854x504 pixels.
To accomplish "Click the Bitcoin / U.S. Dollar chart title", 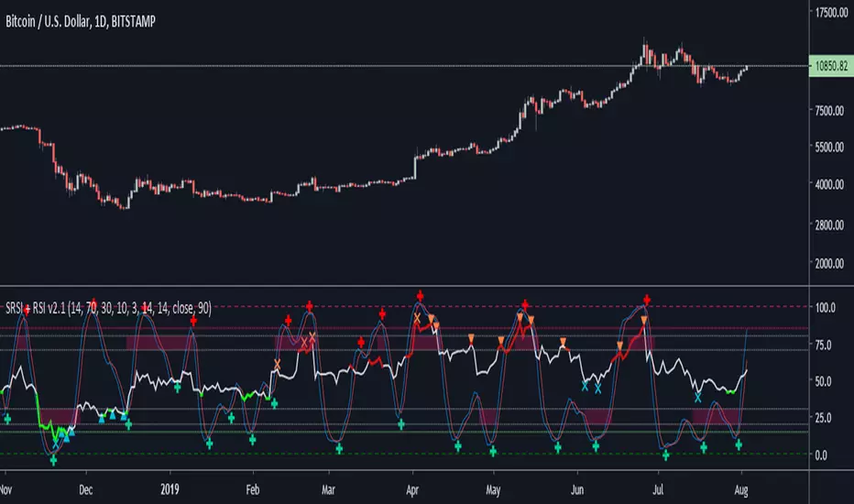I will click(x=81, y=21).
